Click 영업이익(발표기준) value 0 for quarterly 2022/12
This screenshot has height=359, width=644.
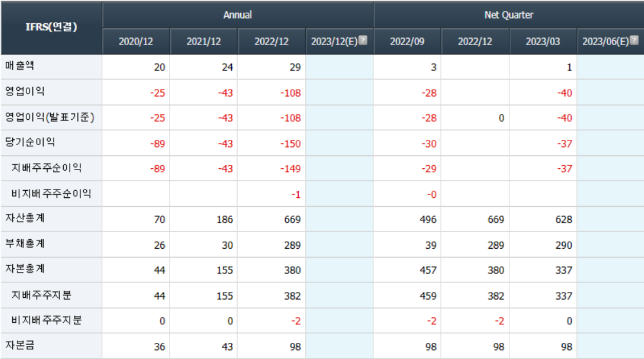(502, 119)
